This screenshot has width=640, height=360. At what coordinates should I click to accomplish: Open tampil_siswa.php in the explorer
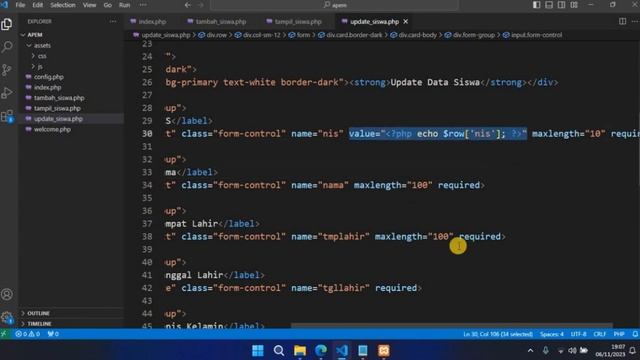[x=57, y=108]
